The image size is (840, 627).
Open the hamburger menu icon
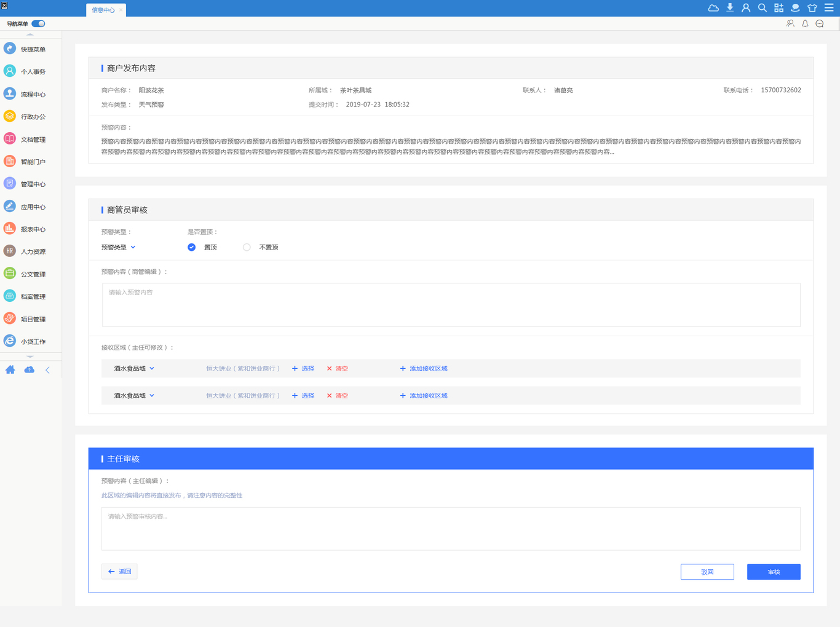(x=829, y=8)
